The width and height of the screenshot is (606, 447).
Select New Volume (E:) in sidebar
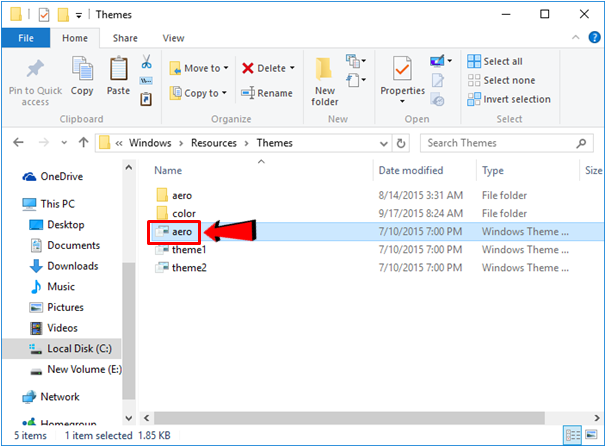[76, 369]
